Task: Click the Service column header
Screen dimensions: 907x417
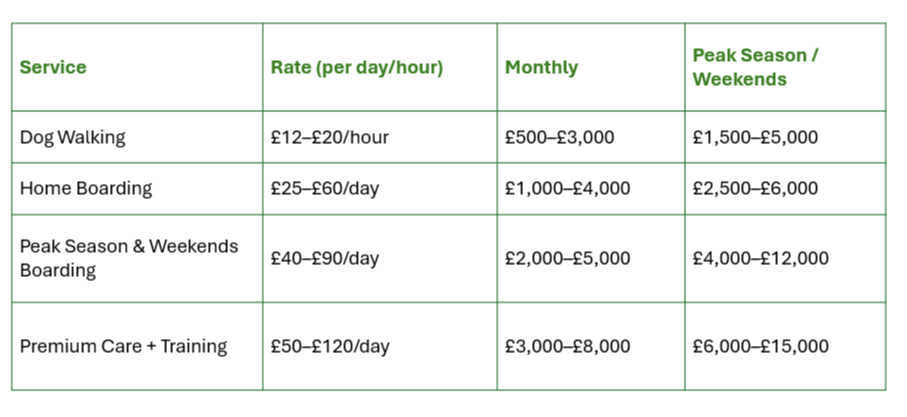Action: tap(53, 68)
